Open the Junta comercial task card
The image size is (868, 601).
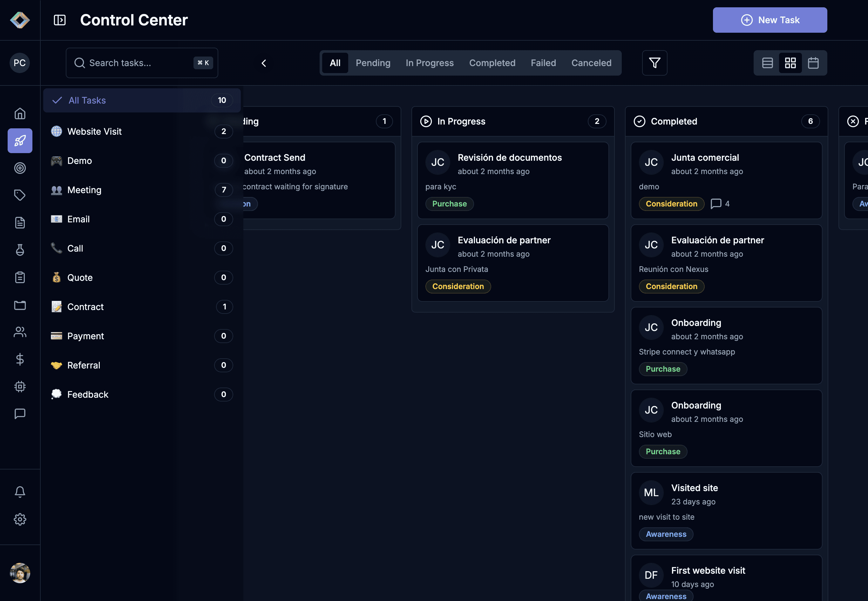click(x=726, y=180)
